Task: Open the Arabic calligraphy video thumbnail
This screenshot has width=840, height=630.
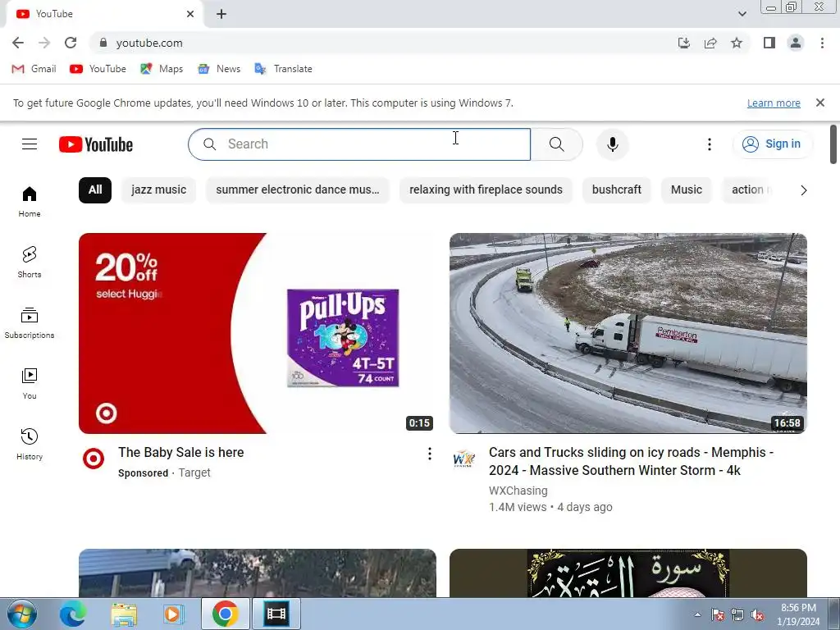Action: (x=628, y=573)
